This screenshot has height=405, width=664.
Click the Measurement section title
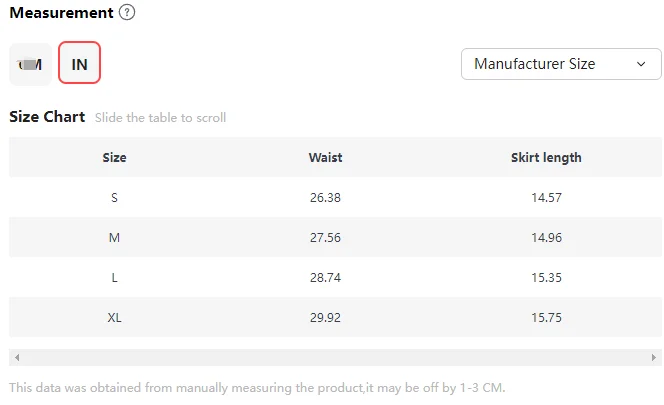click(61, 13)
